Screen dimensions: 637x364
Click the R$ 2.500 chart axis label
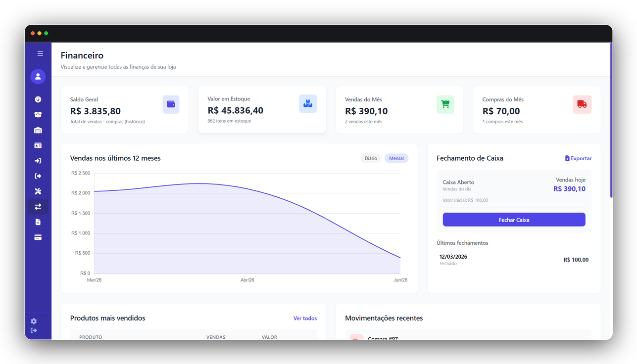tap(81, 173)
